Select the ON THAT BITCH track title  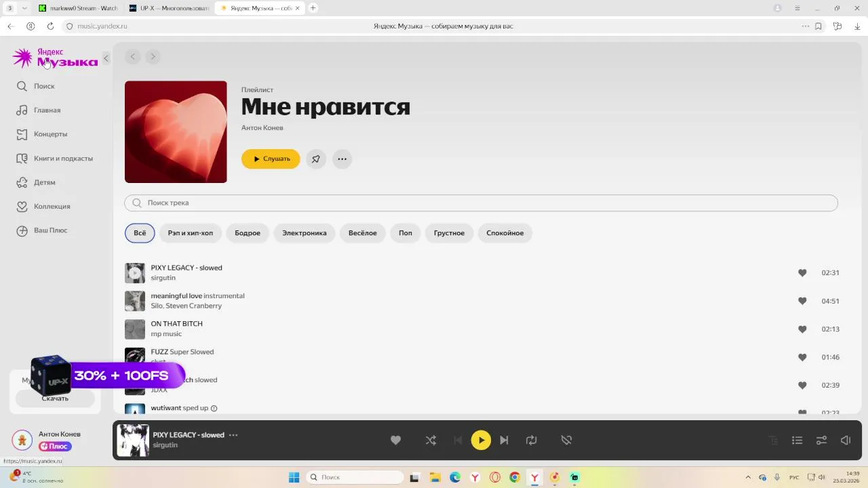177,324
